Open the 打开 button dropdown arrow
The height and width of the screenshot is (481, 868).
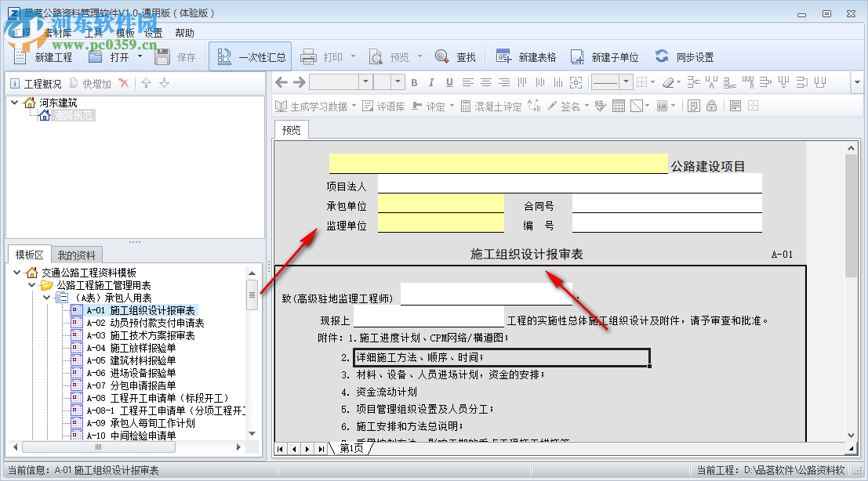pyautogui.click(x=141, y=56)
